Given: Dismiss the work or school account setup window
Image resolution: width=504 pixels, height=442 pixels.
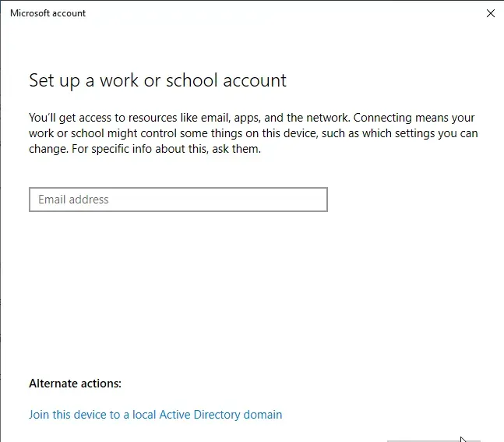Looking at the screenshot, I should pyautogui.click(x=490, y=13).
